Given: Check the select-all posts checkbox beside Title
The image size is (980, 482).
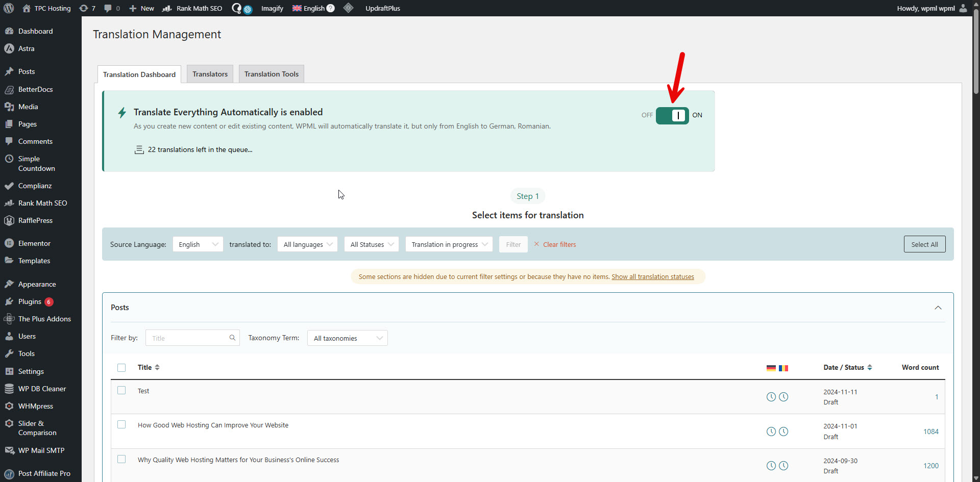Looking at the screenshot, I should (x=121, y=368).
